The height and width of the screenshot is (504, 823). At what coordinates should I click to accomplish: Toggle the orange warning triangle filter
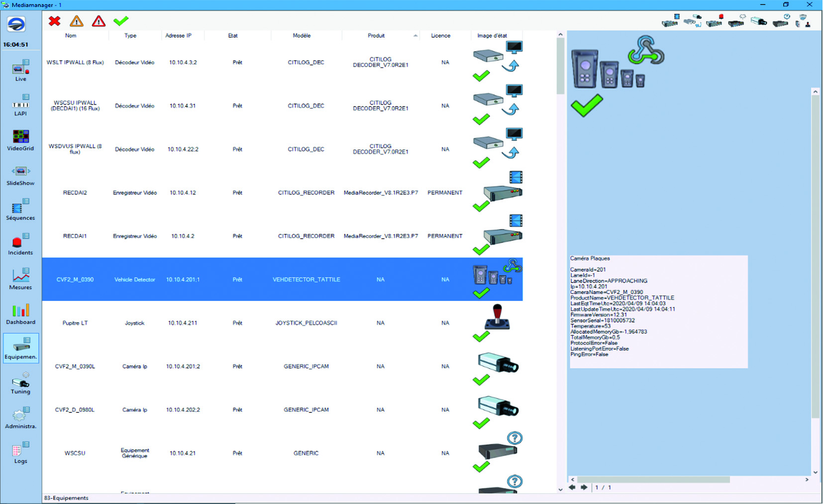tap(77, 21)
